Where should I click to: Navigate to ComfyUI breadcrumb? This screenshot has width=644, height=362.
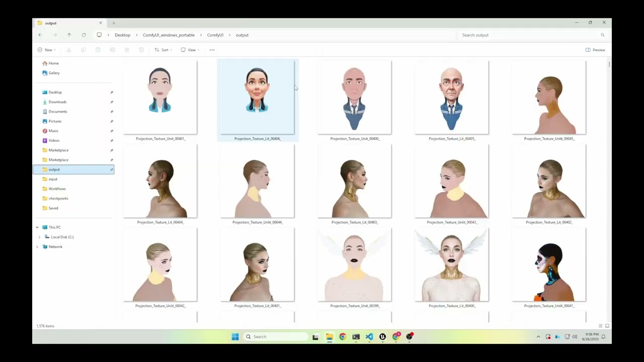click(x=215, y=35)
